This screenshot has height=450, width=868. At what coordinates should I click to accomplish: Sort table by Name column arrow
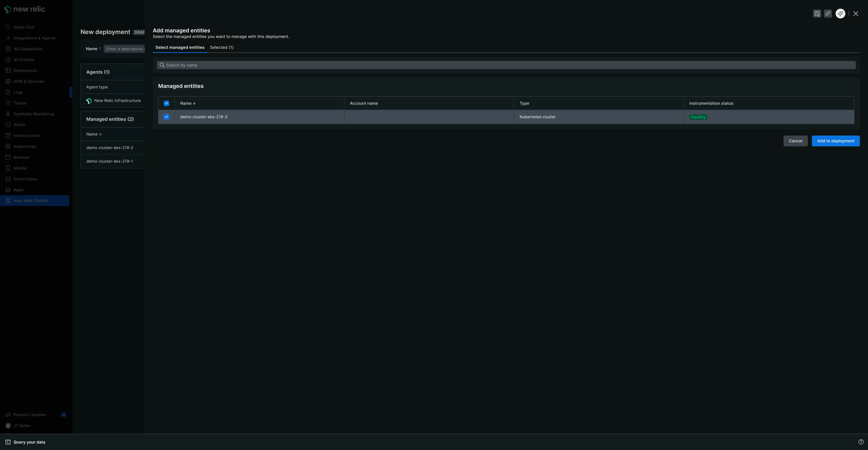click(x=194, y=103)
